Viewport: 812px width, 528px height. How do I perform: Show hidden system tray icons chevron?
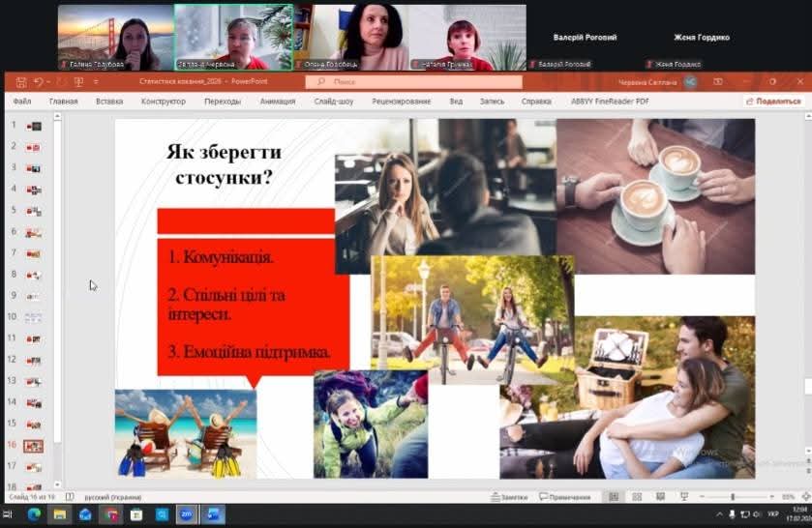(x=718, y=514)
